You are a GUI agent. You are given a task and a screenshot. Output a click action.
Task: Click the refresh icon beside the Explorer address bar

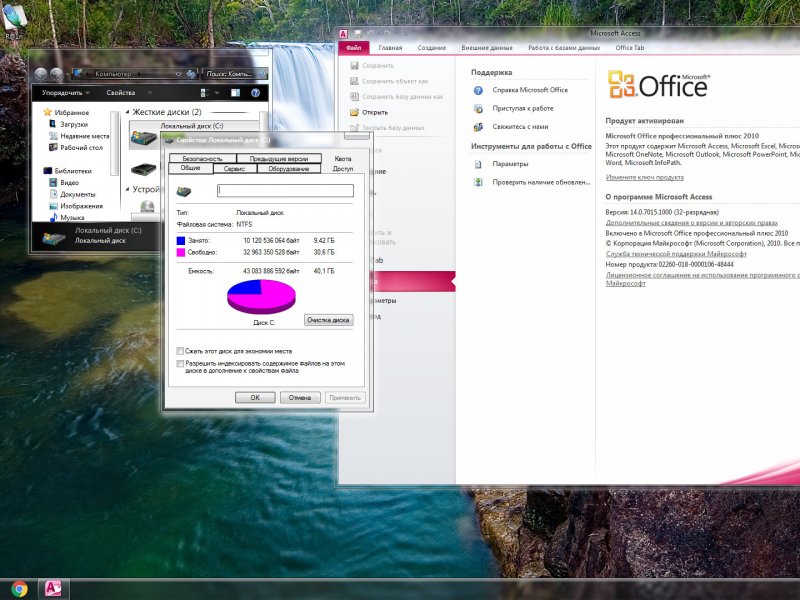191,74
